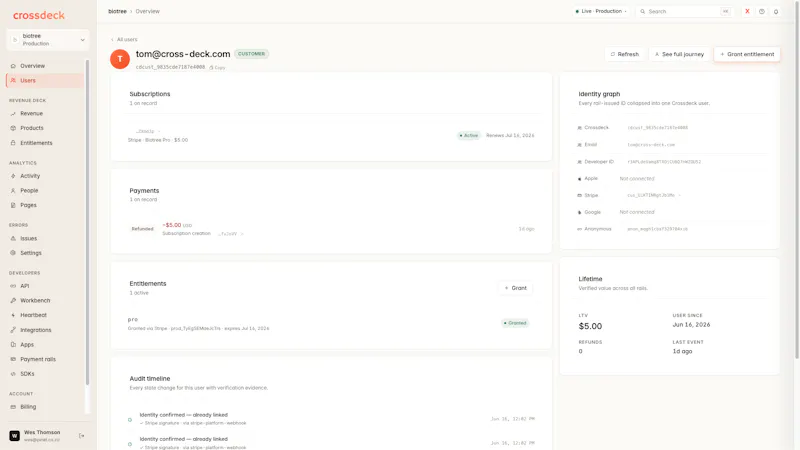Image resolution: width=800 pixels, height=450 pixels.
Task: Click the crossdeck logo
Action: click(x=39, y=15)
